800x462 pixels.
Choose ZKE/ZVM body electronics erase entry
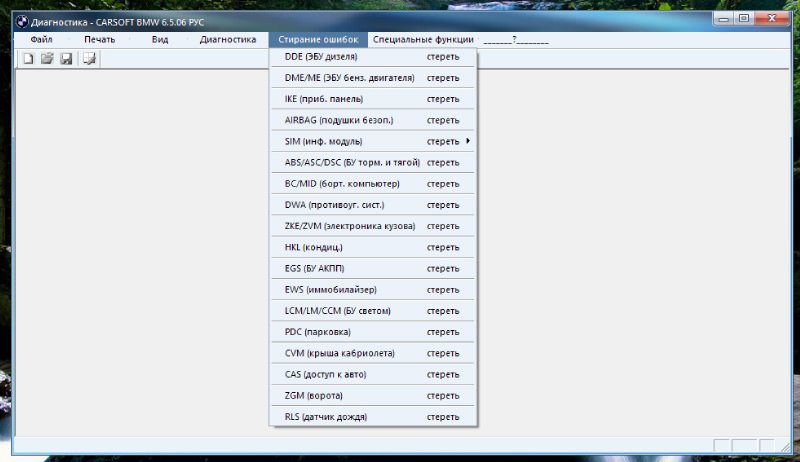[373, 226]
